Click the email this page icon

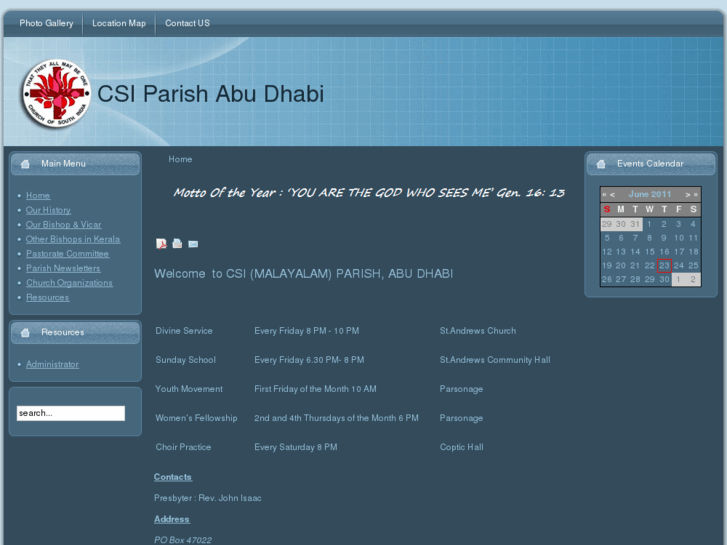click(193, 244)
